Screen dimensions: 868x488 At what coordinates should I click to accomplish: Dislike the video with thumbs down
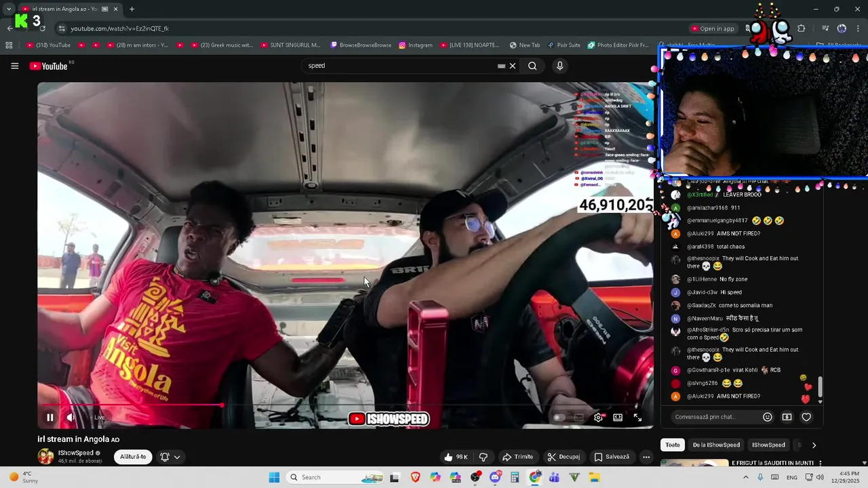484,457
